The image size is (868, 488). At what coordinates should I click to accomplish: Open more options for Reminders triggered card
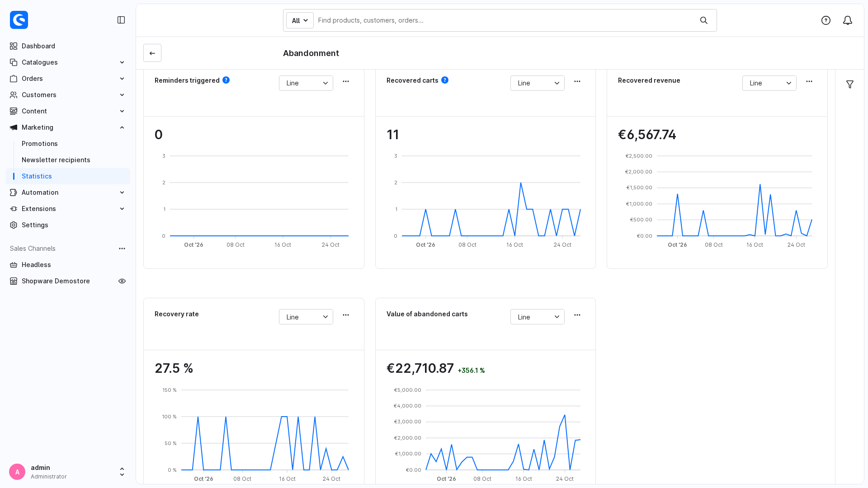(x=346, y=81)
